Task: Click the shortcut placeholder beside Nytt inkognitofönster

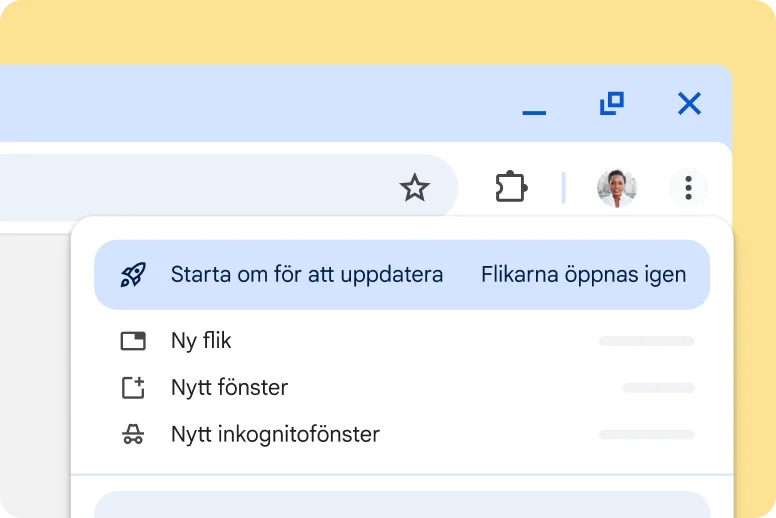Action: [x=646, y=435]
